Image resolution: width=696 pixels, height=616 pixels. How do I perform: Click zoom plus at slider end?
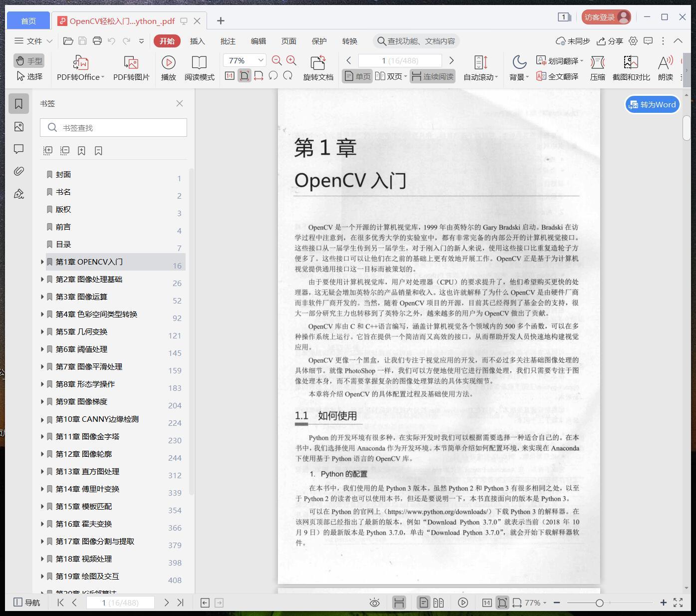[x=663, y=603]
